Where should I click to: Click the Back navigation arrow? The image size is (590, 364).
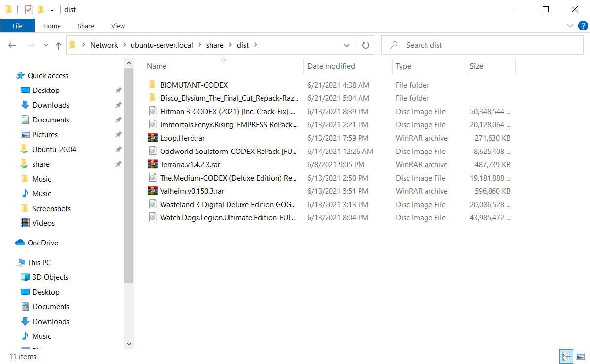point(12,45)
